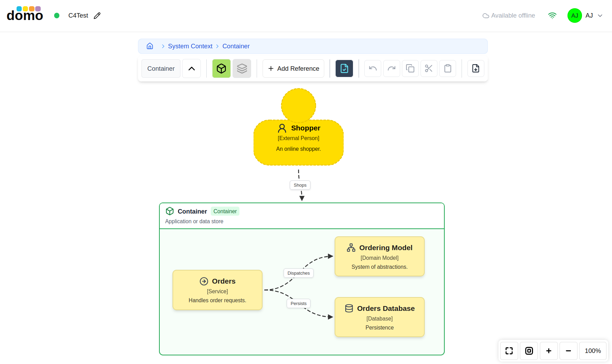Select the Orders service node

coord(217,290)
